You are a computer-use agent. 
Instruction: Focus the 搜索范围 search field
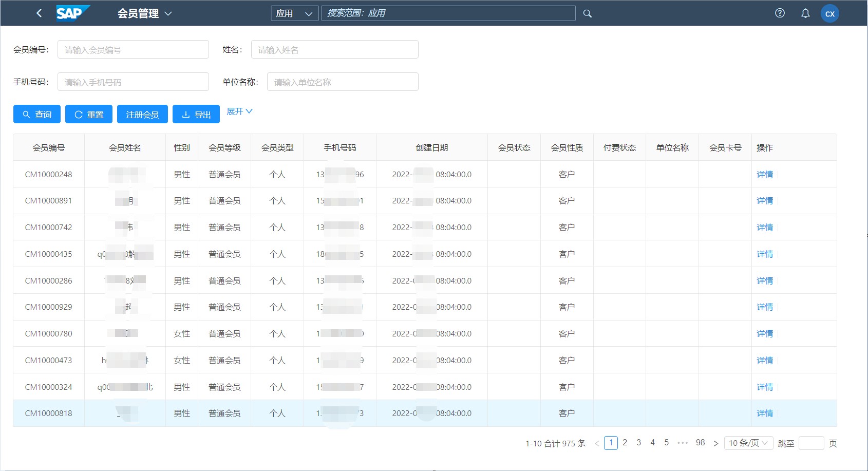point(448,13)
